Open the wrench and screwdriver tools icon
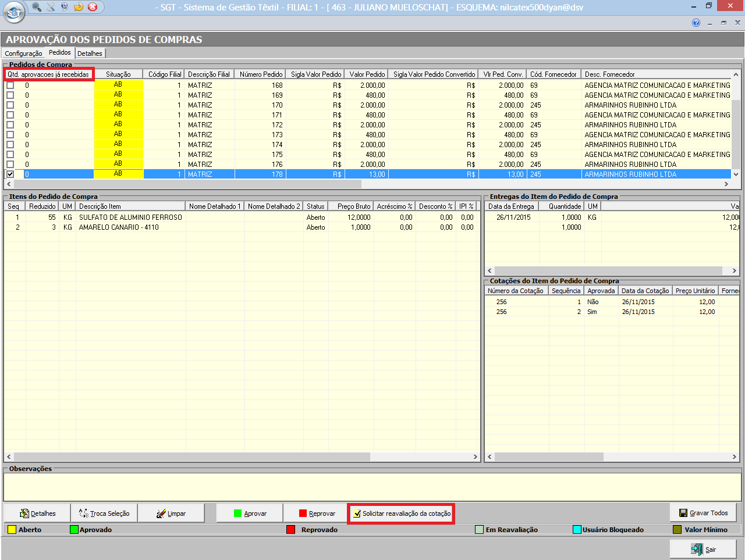The height and width of the screenshot is (560, 745). point(51,7)
